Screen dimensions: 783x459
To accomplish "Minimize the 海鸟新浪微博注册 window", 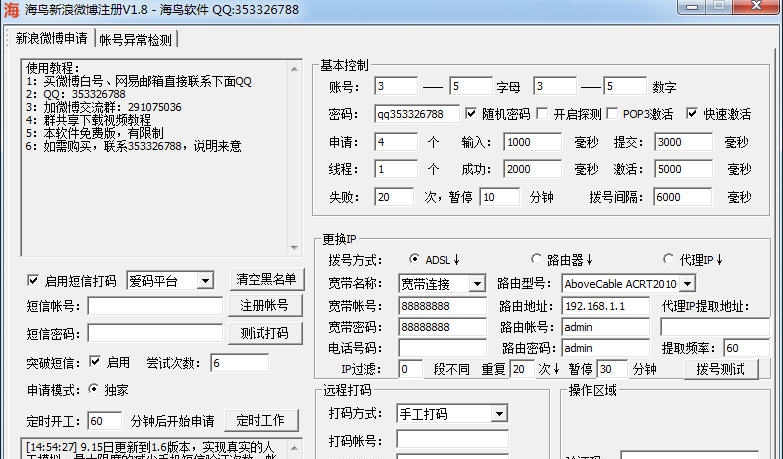I will pos(692,6).
